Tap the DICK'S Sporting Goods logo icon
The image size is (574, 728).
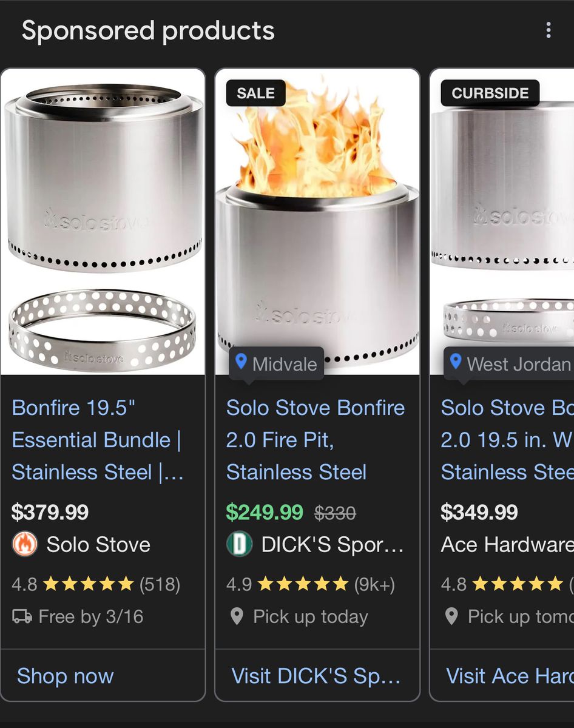click(239, 544)
